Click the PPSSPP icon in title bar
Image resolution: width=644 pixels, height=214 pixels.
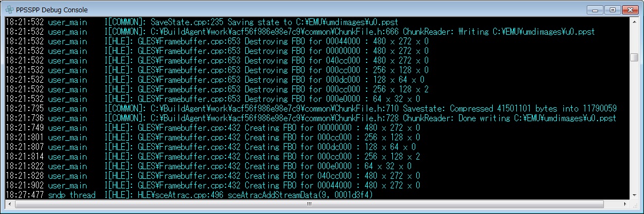(10, 10)
